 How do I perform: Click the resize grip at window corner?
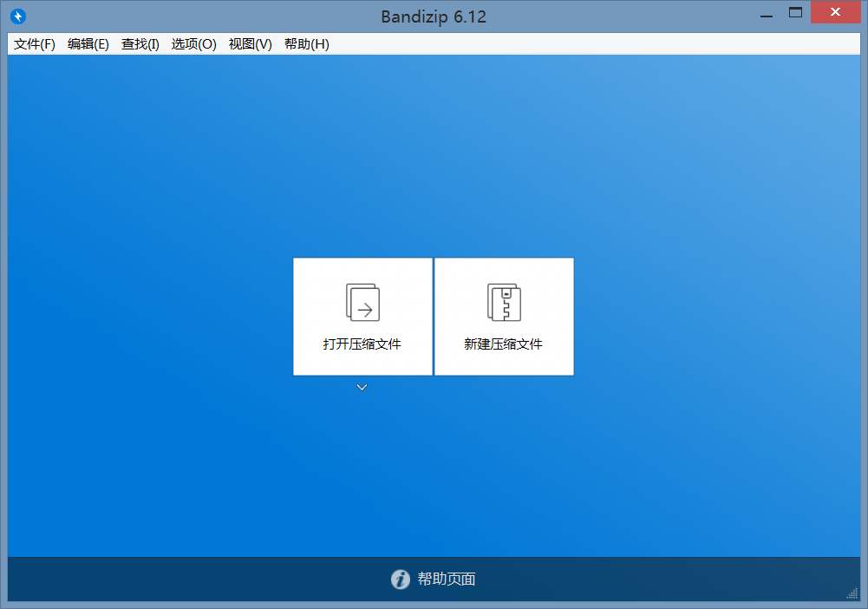(852, 593)
